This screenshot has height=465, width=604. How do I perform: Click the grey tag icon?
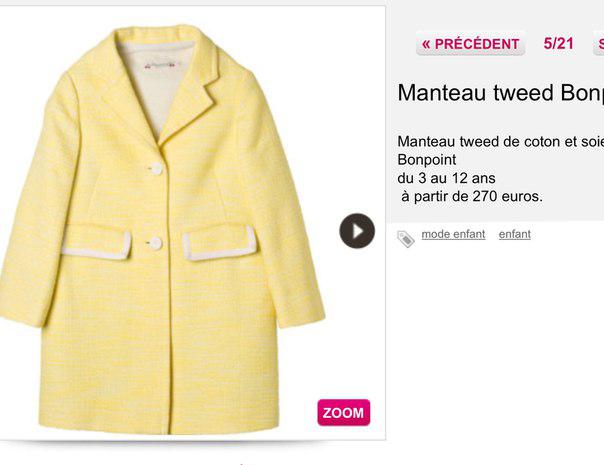pyautogui.click(x=405, y=238)
